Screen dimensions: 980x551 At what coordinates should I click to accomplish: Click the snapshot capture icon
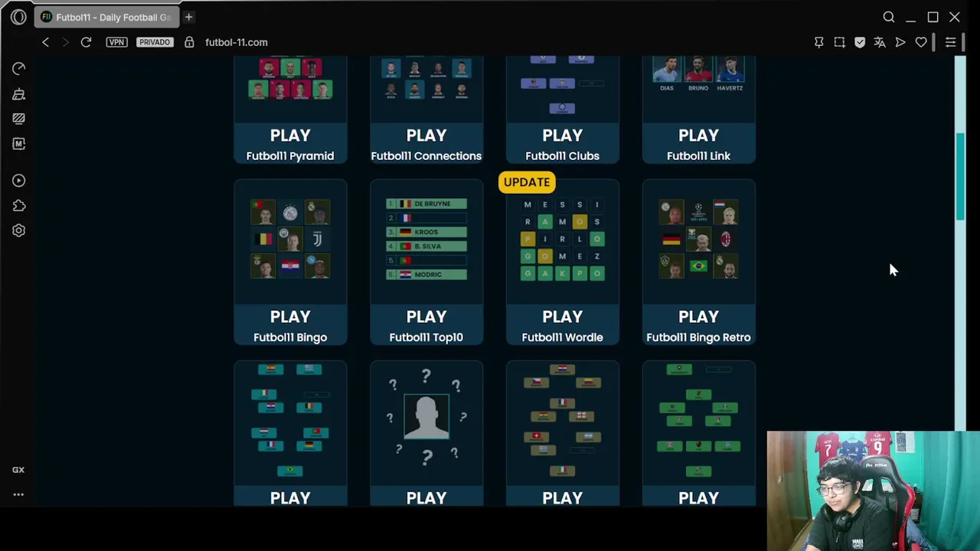pyautogui.click(x=839, y=42)
